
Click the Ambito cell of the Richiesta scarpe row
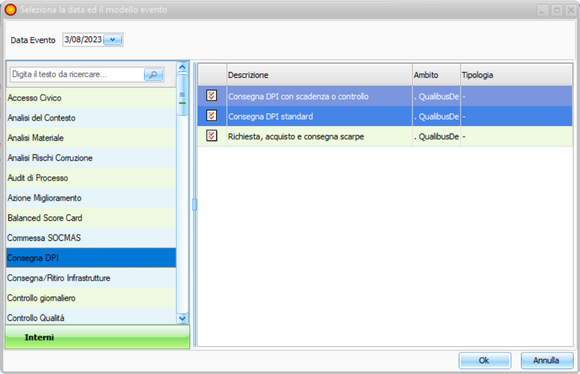436,137
